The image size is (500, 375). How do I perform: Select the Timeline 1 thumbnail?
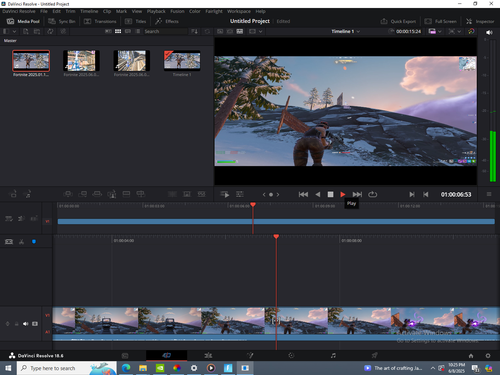[182, 61]
